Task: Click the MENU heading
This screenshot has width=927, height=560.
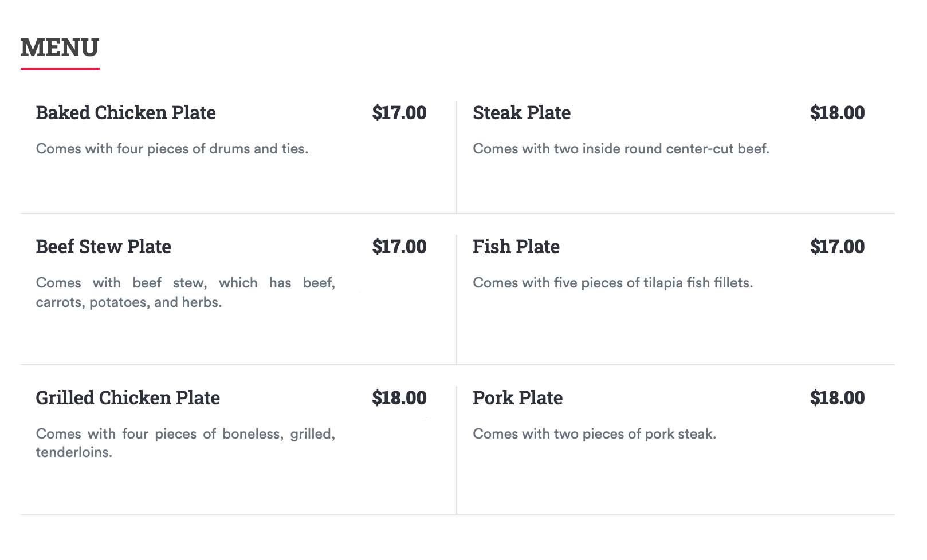Action: (60, 48)
